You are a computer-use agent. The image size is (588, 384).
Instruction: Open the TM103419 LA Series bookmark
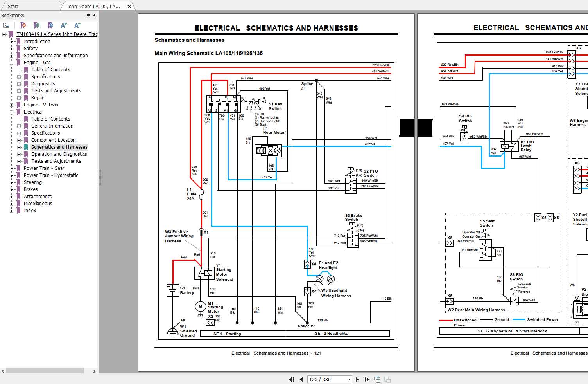pos(57,34)
